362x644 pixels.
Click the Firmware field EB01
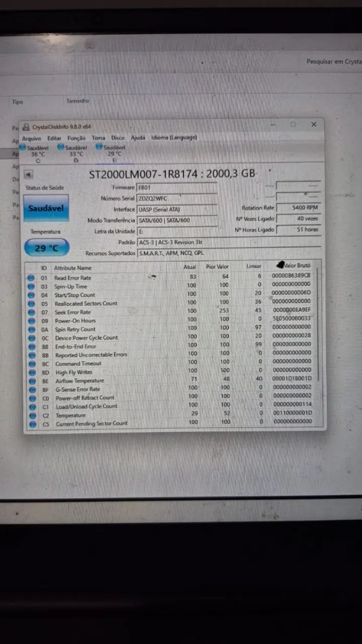(177, 188)
